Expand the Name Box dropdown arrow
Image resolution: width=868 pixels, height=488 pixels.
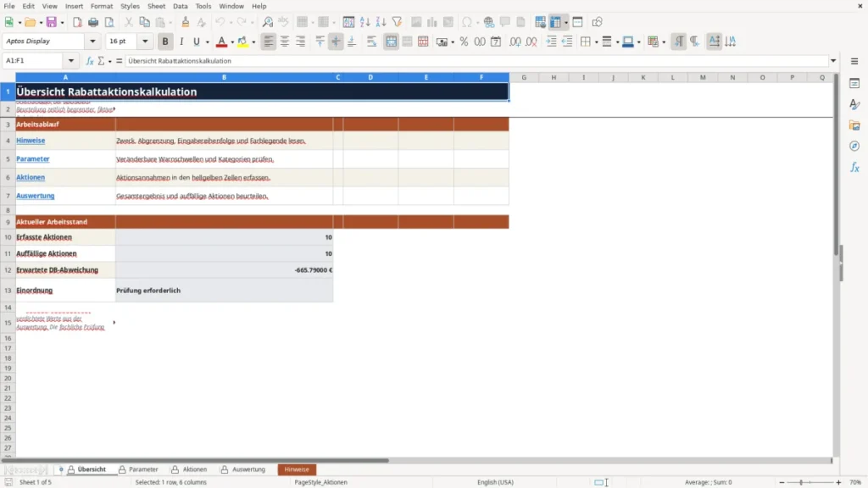coord(71,61)
